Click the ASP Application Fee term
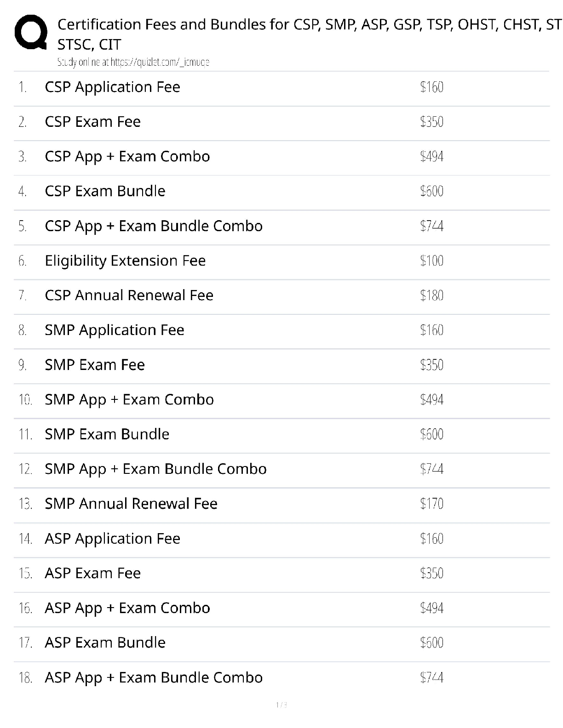Image resolution: width=563 pixels, height=728 pixels. point(112,539)
